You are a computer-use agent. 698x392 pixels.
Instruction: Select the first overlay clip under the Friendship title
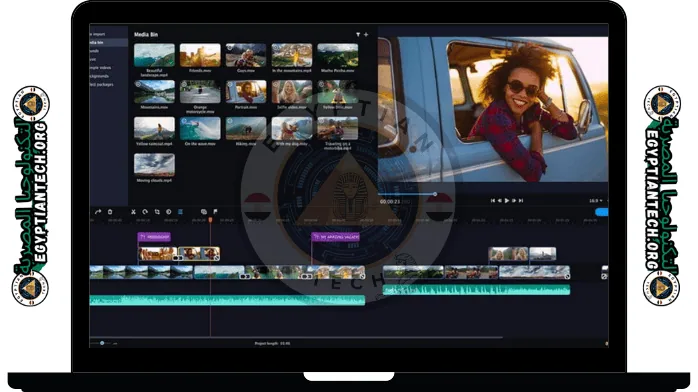[158, 254]
